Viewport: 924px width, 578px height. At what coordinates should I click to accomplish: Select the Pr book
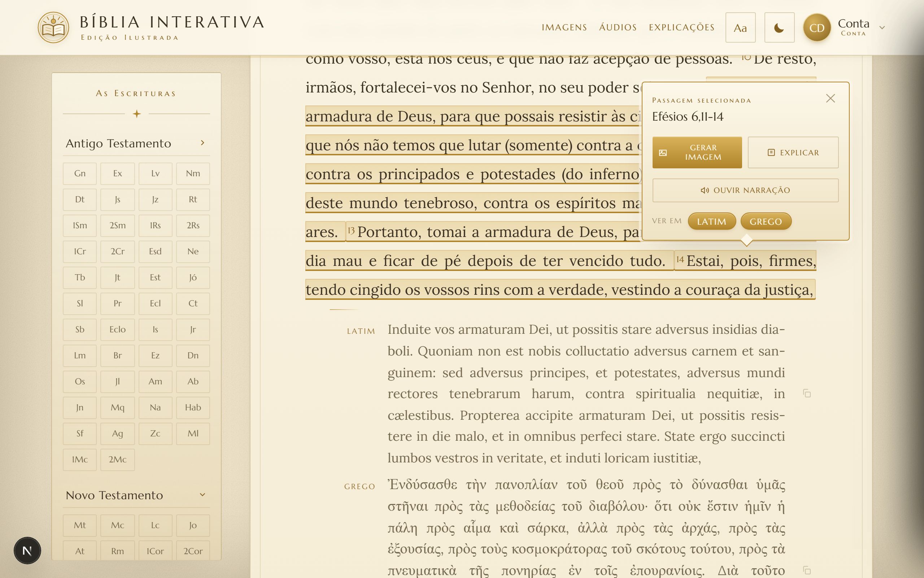pyautogui.click(x=118, y=303)
